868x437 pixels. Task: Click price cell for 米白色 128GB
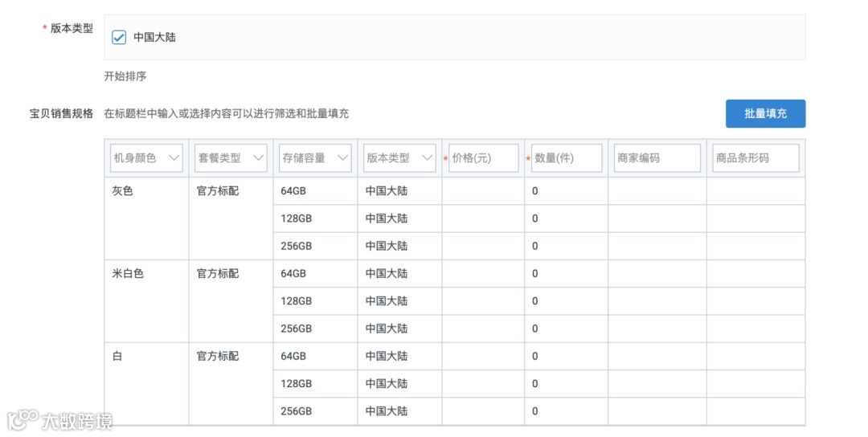(483, 301)
